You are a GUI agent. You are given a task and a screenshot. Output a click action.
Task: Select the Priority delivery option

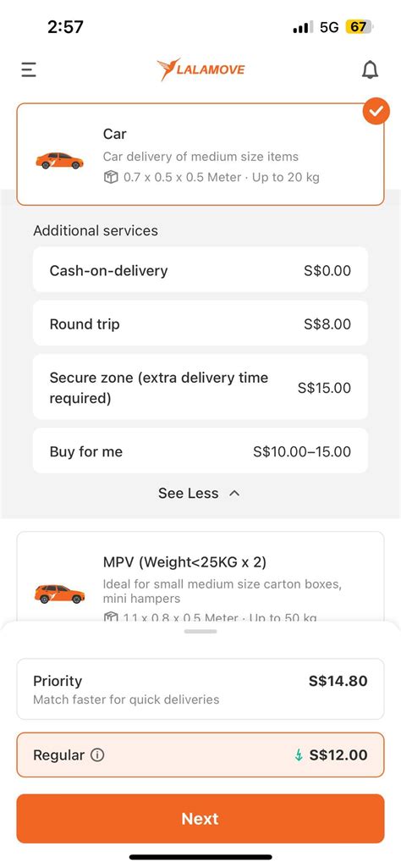pyautogui.click(x=200, y=689)
